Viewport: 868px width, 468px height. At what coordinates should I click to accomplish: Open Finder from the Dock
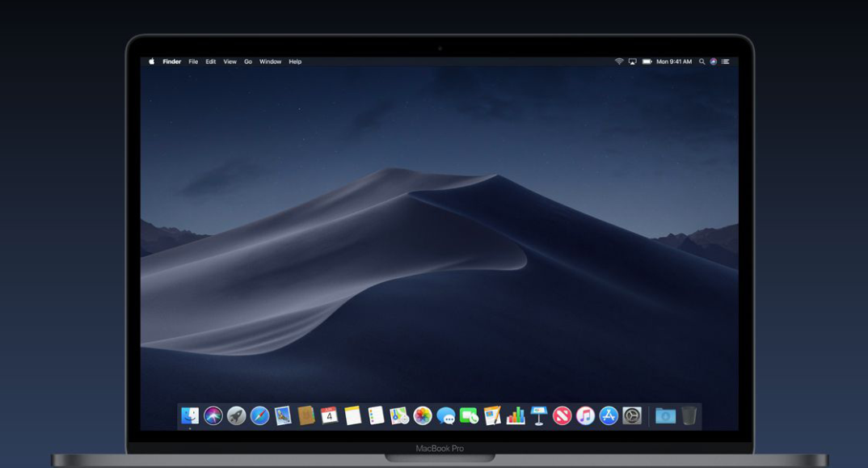(190, 415)
